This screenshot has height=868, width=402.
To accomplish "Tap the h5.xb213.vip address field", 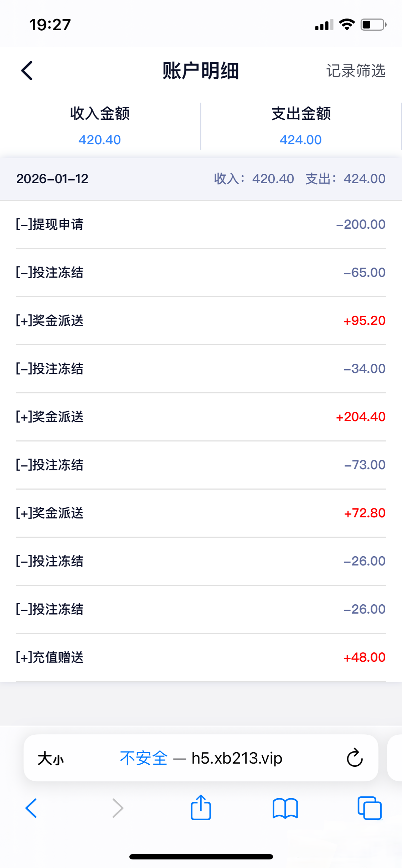I will click(x=237, y=758).
